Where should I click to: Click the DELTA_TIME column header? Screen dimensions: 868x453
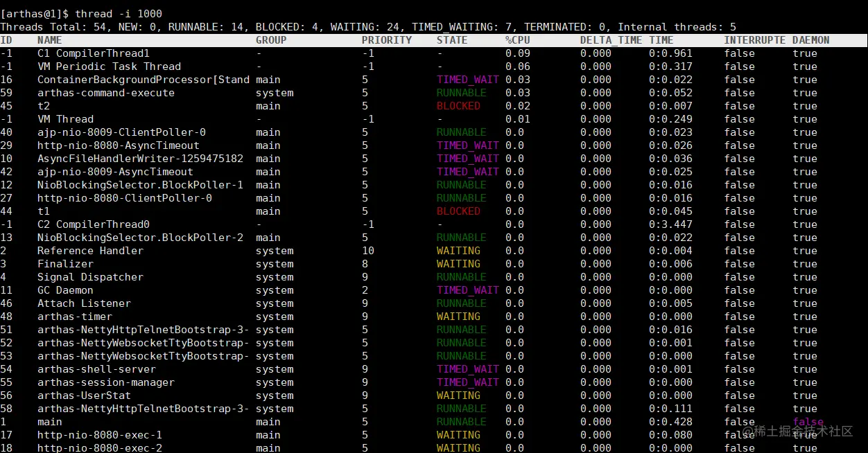coord(611,39)
